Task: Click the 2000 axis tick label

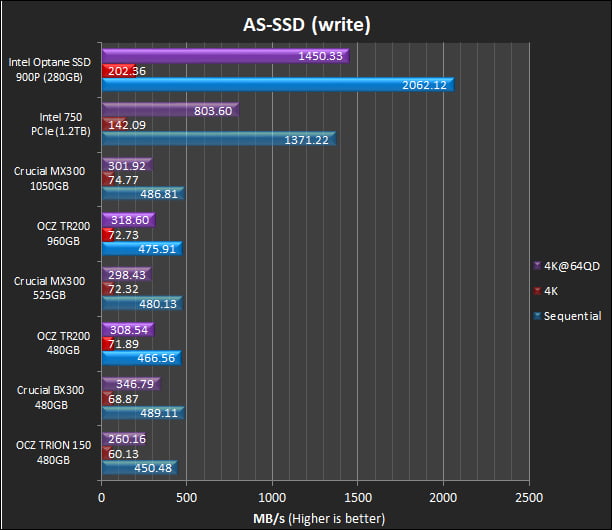Action: click(x=443, y=498)
